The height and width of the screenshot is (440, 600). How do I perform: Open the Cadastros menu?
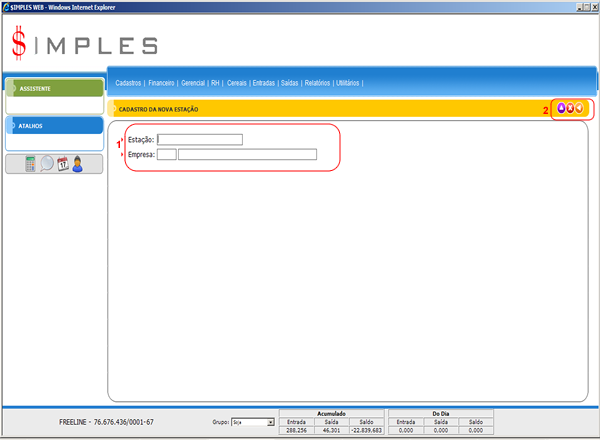coord(128,83)
